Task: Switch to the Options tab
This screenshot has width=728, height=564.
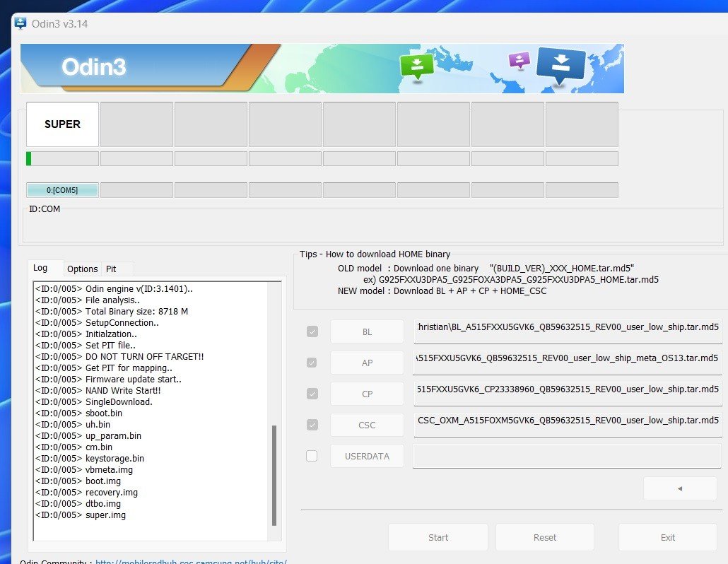Action: (82, 269)
